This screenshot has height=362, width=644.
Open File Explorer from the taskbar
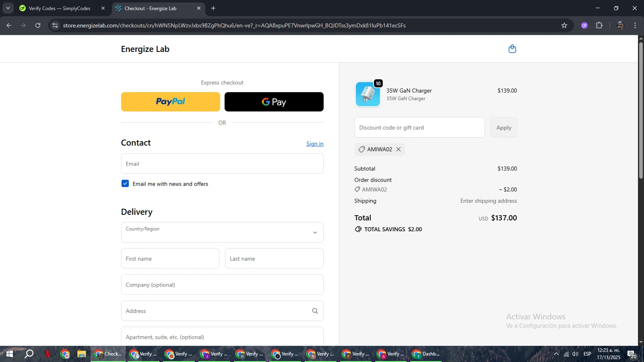pos(82,354)
